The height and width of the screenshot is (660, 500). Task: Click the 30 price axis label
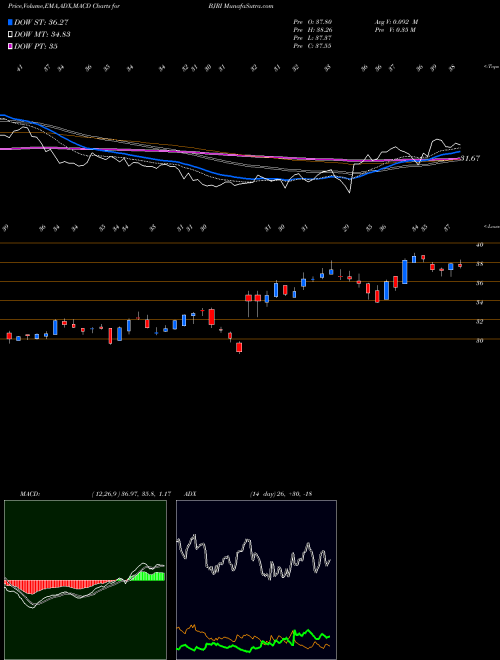coord(479,341)
